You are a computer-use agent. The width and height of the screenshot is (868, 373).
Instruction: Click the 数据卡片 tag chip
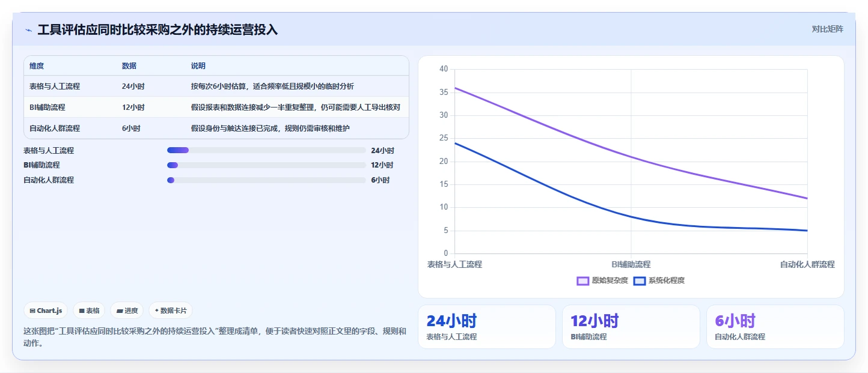171,311
